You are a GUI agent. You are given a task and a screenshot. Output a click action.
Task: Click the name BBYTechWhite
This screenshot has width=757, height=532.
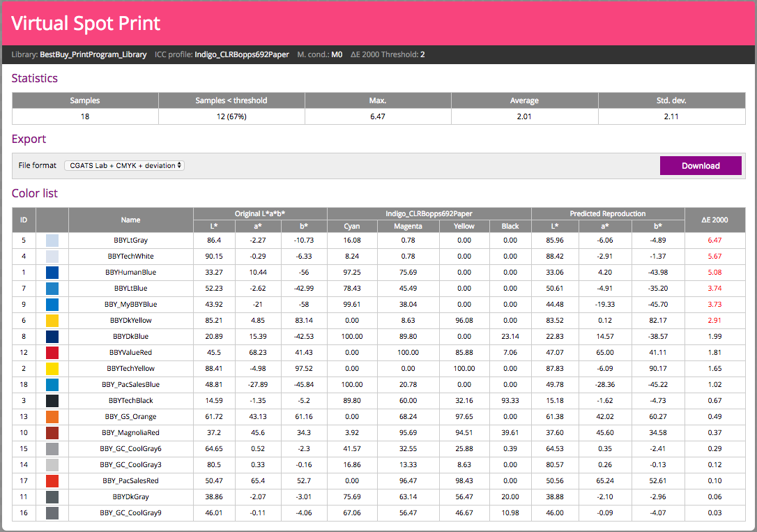coord(131,257)
